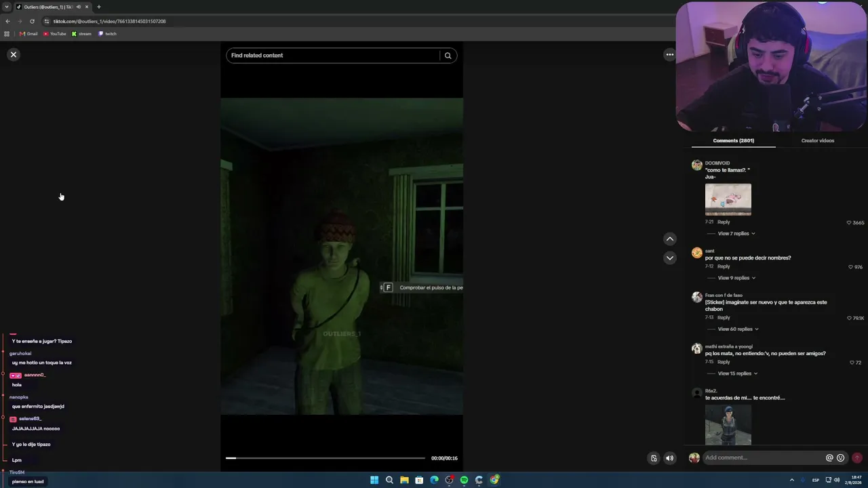The height and width of the screenshot is (488, 868).
Task: Expand View 7 replies
Action: 736,234
